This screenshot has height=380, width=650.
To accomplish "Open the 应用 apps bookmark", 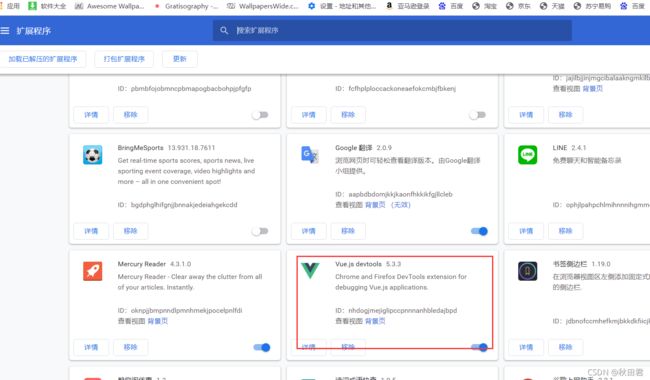I will [11, 6].
